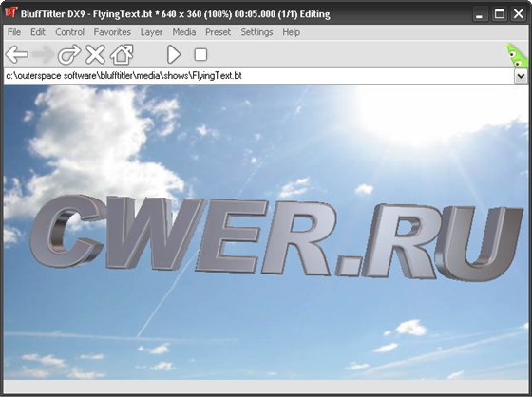Click the back arrow toolbar icon
This screenshot has width=532, height=397.
coord(17,55)
